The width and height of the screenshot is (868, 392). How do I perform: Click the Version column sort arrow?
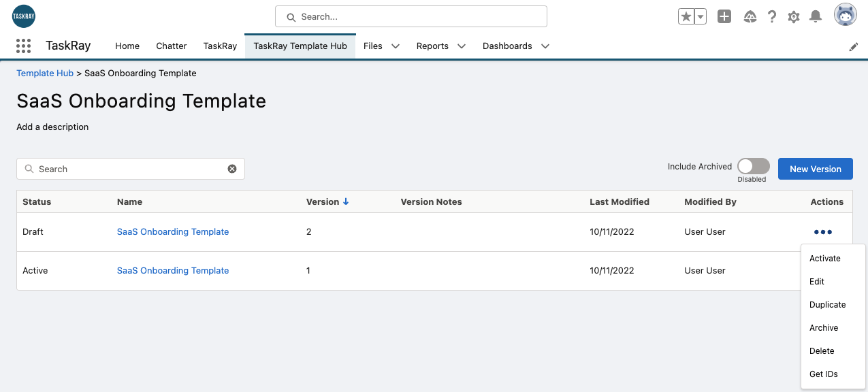[x=346, y=201]
